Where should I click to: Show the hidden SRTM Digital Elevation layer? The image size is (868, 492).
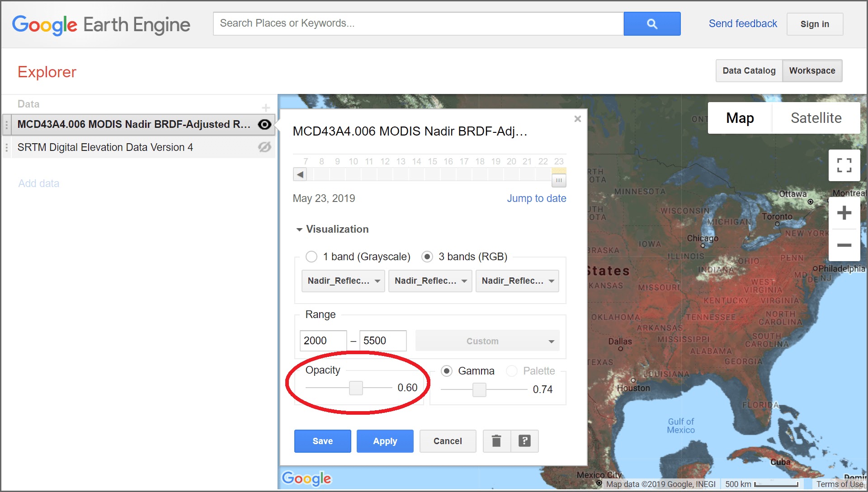pos(264,147)
